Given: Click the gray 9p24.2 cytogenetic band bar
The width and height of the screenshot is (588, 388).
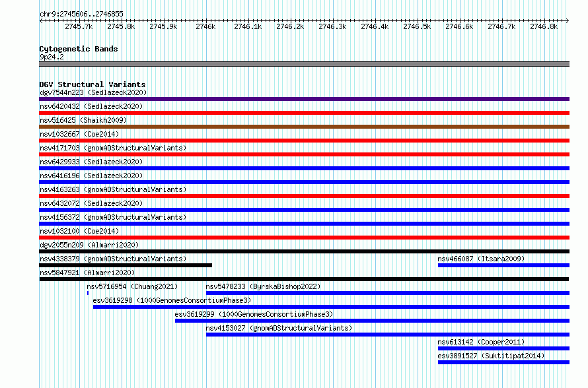Looking at the screenshot, I should (304, 64).
